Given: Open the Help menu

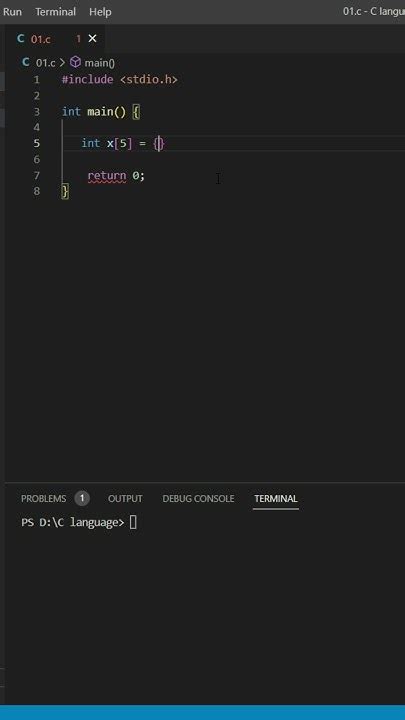Looking at the screenshot, I should click(x=100, y=11).
